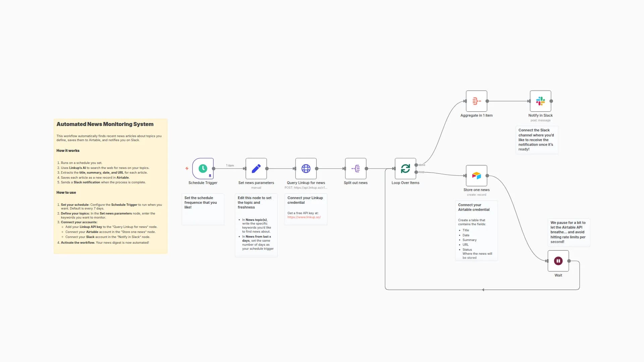
Task: Click the Wait node pause icon
Action: 558,261
